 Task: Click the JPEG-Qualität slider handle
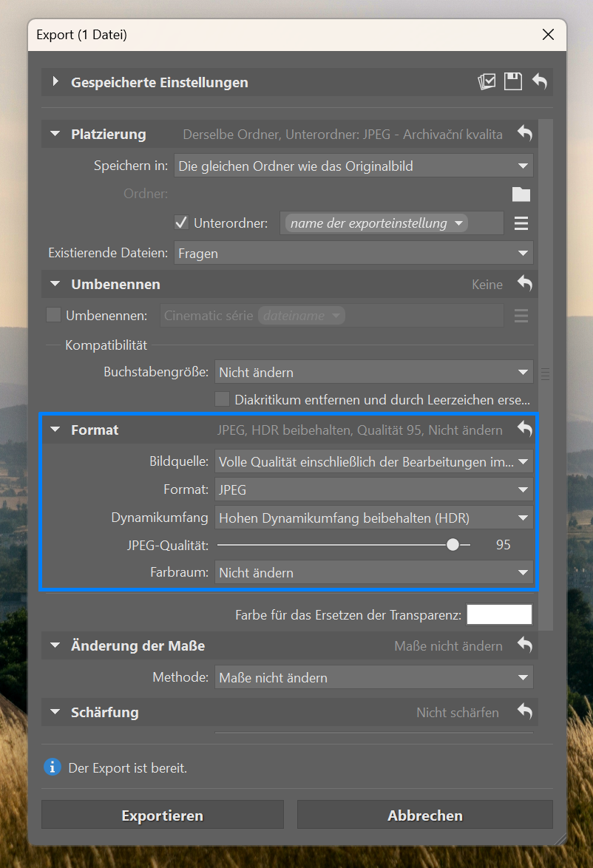[453, 545]
